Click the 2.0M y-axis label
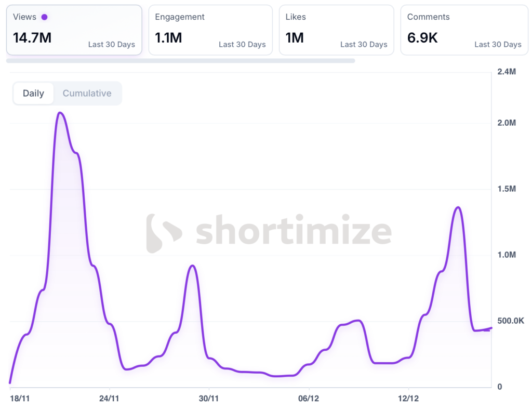This screenshot has width=532, height=410. click(507, 123)
